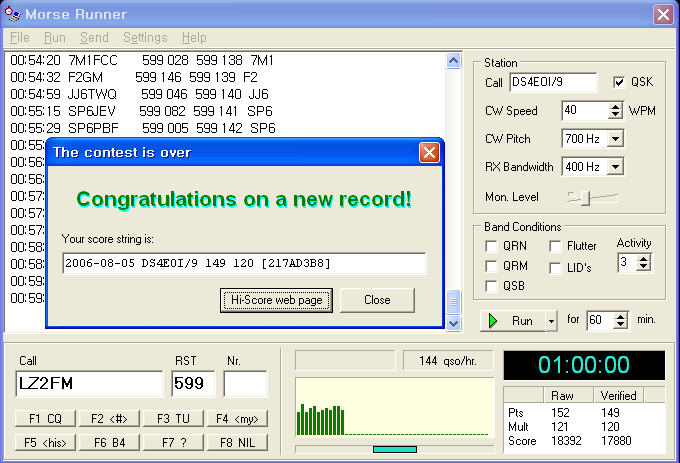Image resolution: width=680 pixels, height=463 pixels.
Task: Increase CW Speed with up arrow
Action: coord(615,107)
